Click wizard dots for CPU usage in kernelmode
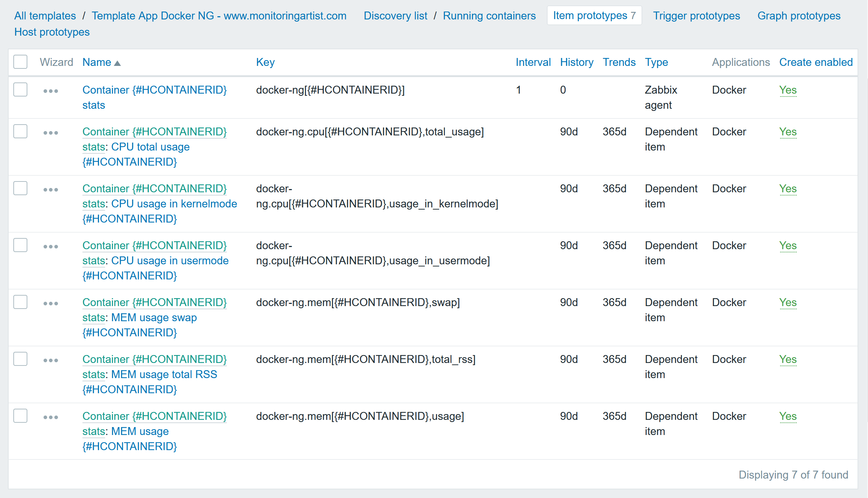The height and width of the screenshot is (498, 868). 51,189
